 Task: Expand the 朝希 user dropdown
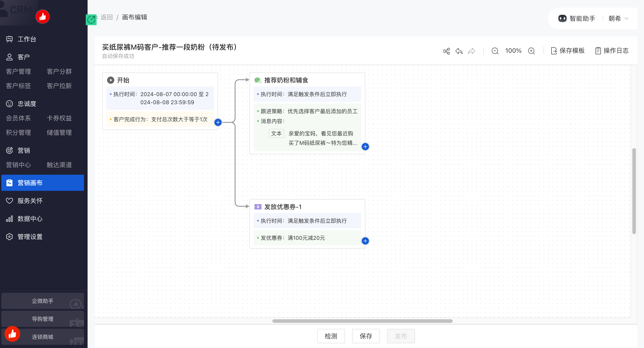618,18
